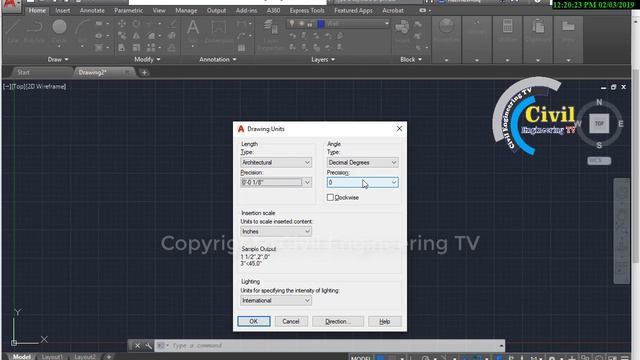The width and height of the screenshot is (640, 360).
Task: Switch to the Insert ribbon tab
Action: click(x=63, y=11)
